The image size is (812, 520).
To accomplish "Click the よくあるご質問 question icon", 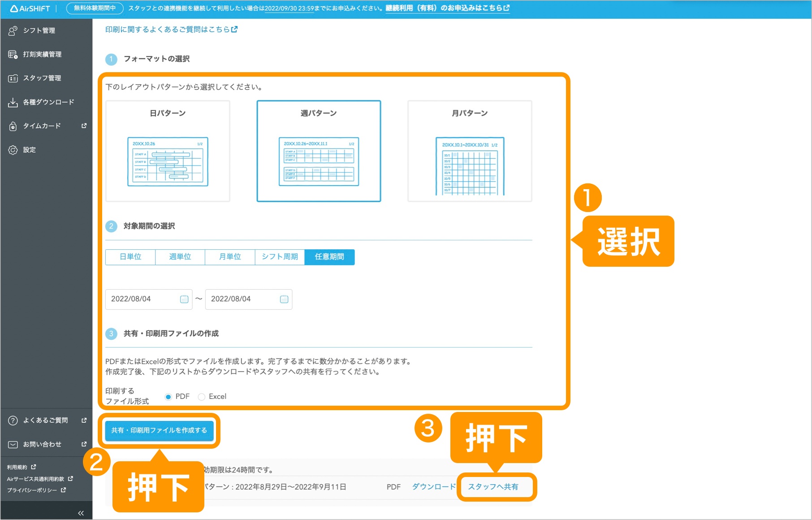I will [12, 420].
